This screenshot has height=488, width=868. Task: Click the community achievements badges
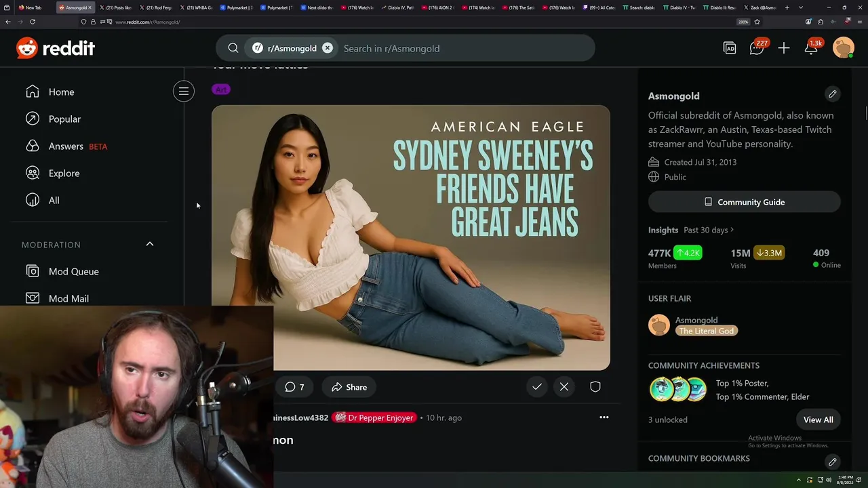[678, 389]
